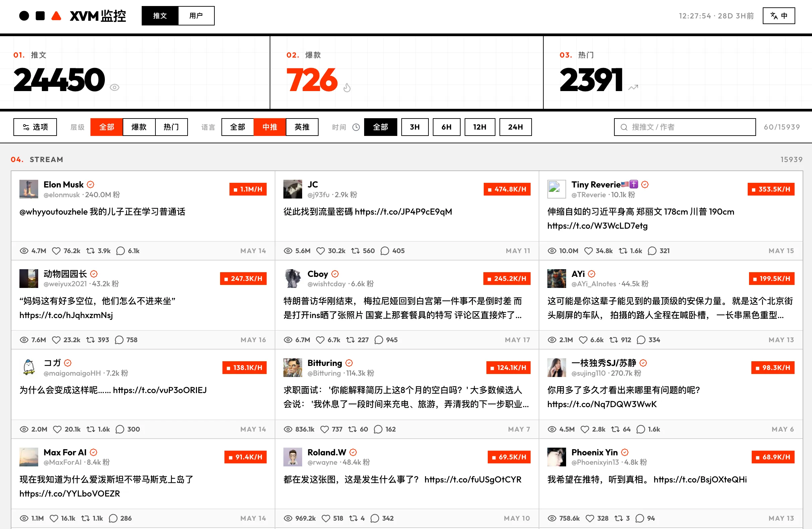Click the comment icon showing 6.1k
This screenshot has height=529, width=812.
(121, 251)
